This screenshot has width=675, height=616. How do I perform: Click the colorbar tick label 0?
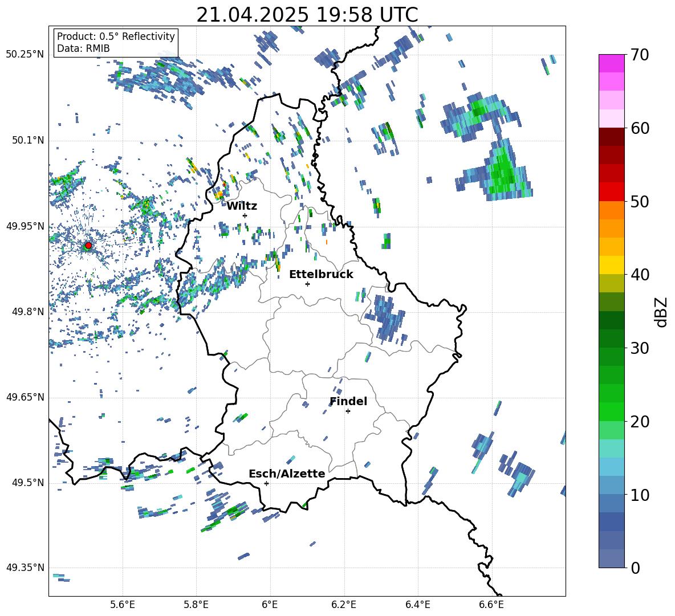point(635,568)
